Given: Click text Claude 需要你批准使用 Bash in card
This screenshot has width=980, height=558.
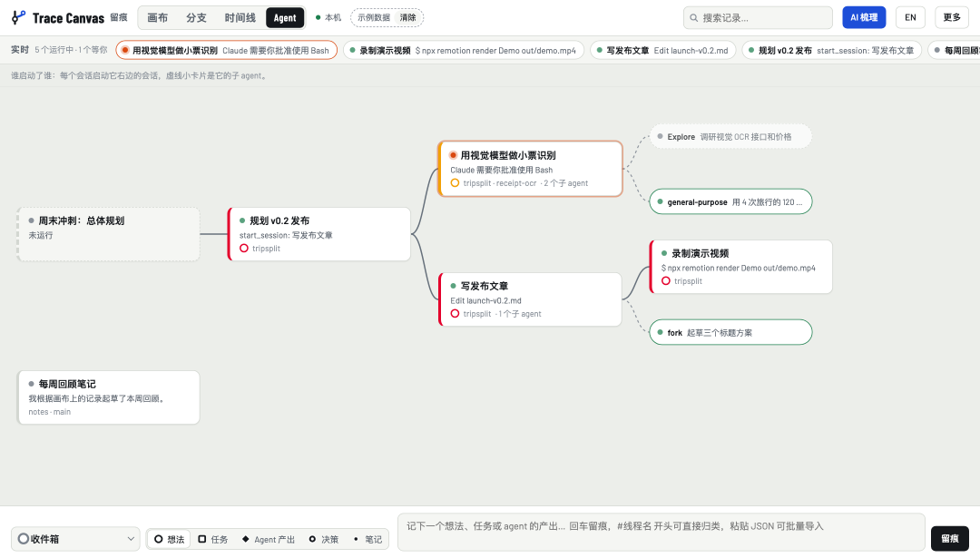Looking at the screenshot, I should pyautogui.click(x=501, y=170).
